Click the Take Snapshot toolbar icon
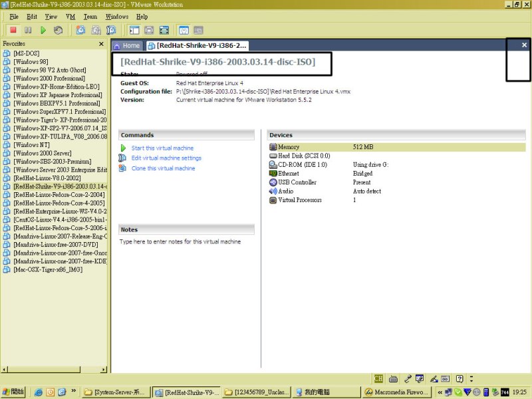Viewport: 532px width, 399px height. (80, 30)
